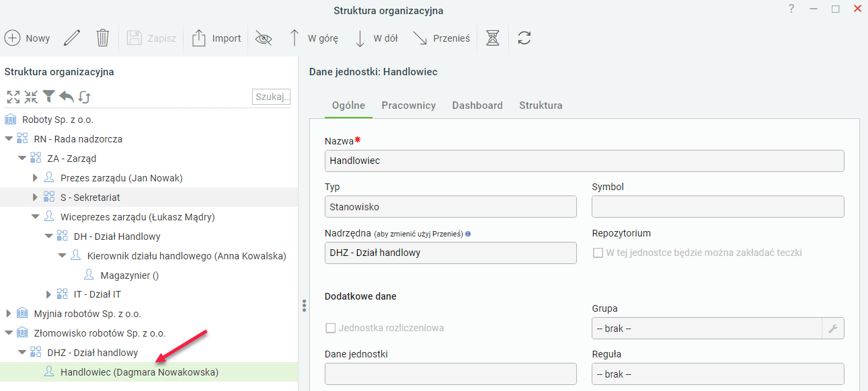
Task: Click building icon of Myjnia robotów
Action: pos(22,313)
